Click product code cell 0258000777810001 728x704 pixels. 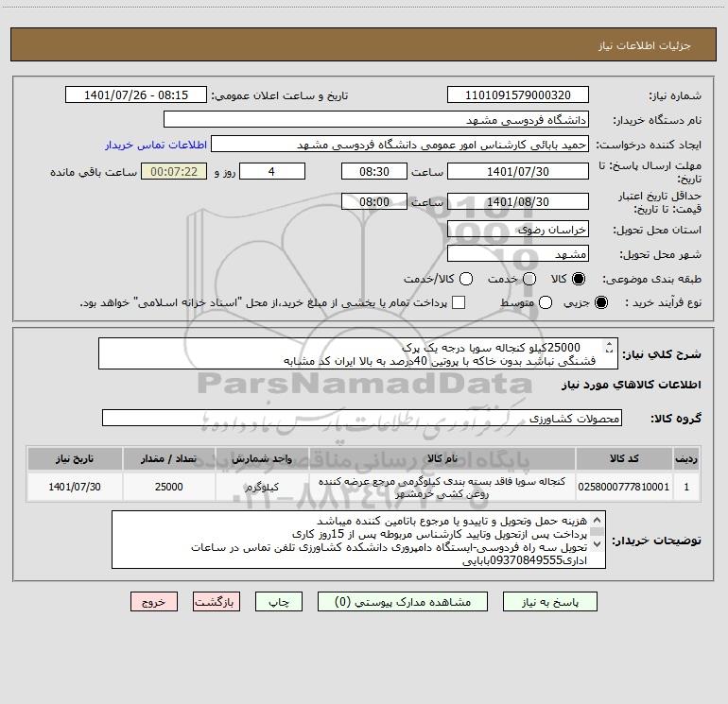point(624,487)
